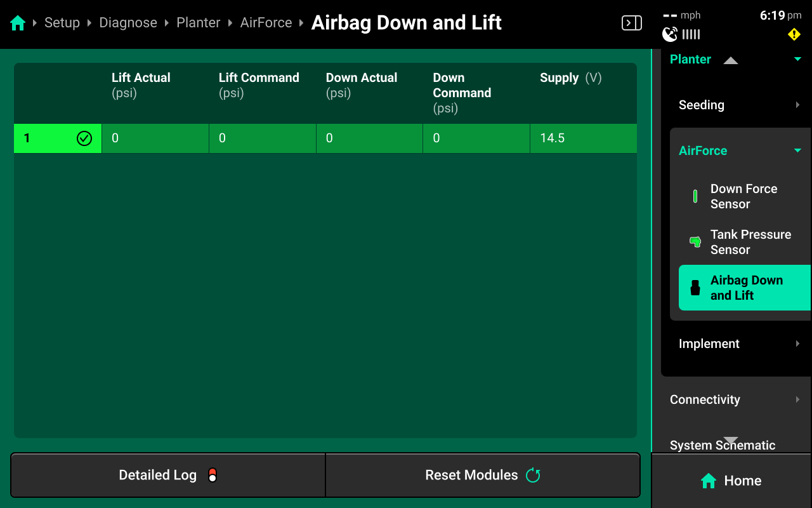Click the Reset Modules refresh icon
This screenshot has height=508, width=812.
(533, 475)
